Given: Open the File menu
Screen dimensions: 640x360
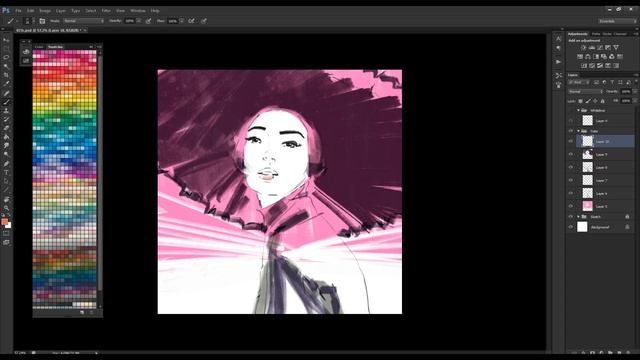Looking at the screenshot, I should point(18,11).
